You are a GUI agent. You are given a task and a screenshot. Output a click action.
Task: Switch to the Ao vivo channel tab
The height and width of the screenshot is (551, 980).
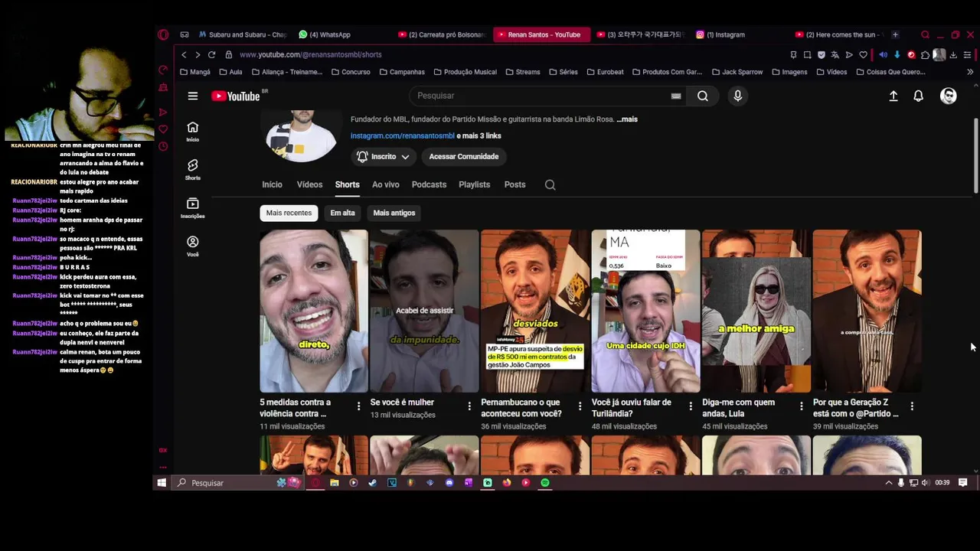[x=386, y=184]
